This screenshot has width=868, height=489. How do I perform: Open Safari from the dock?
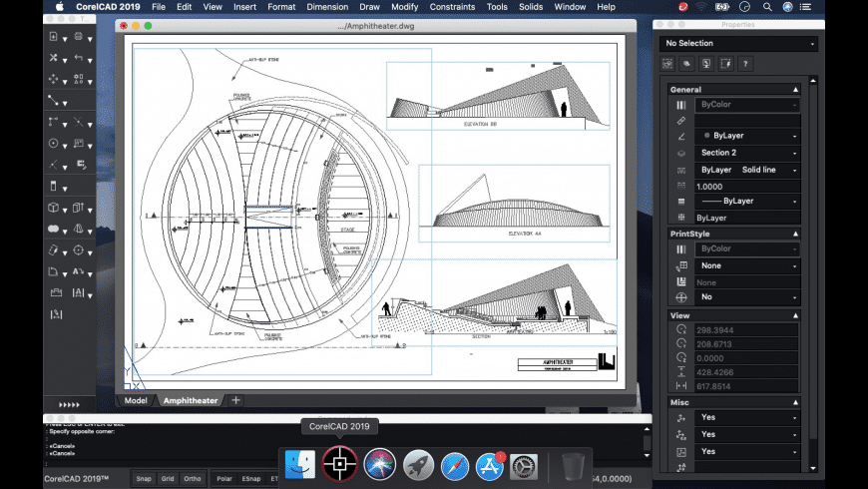click(455, 465)
